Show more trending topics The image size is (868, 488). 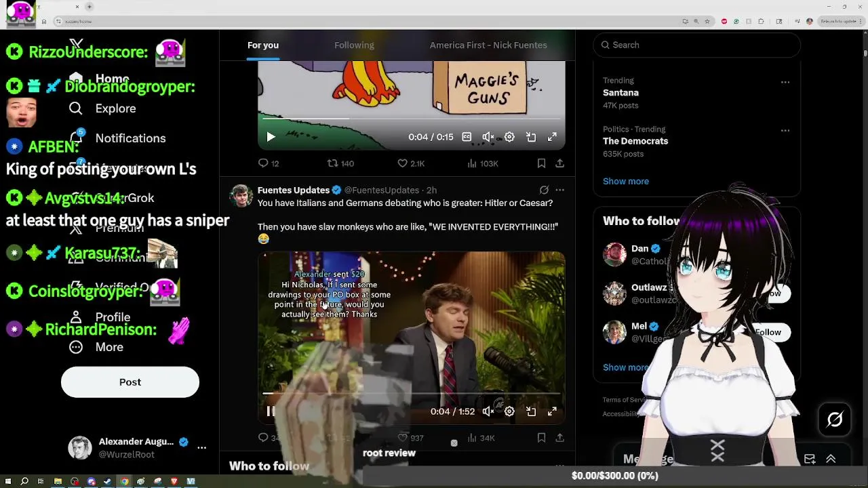[626, 181]
